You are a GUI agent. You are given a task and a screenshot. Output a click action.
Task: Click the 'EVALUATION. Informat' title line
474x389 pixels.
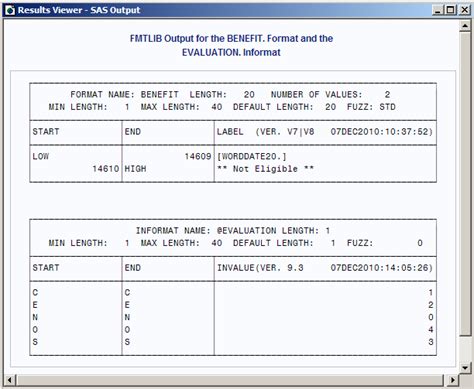click(x=231, y=52)
